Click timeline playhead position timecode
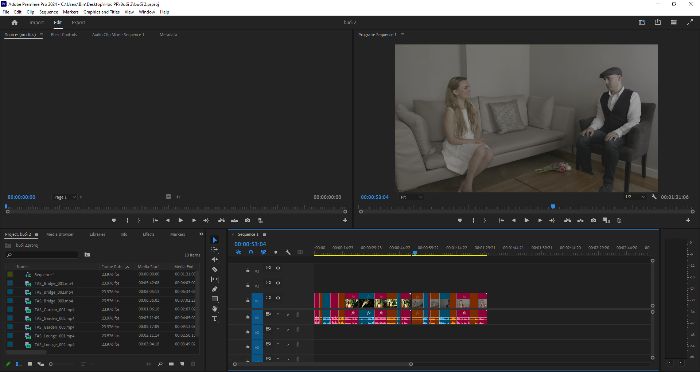The height and width of the screenshot is (372, 700). click(x=250, y=244)
